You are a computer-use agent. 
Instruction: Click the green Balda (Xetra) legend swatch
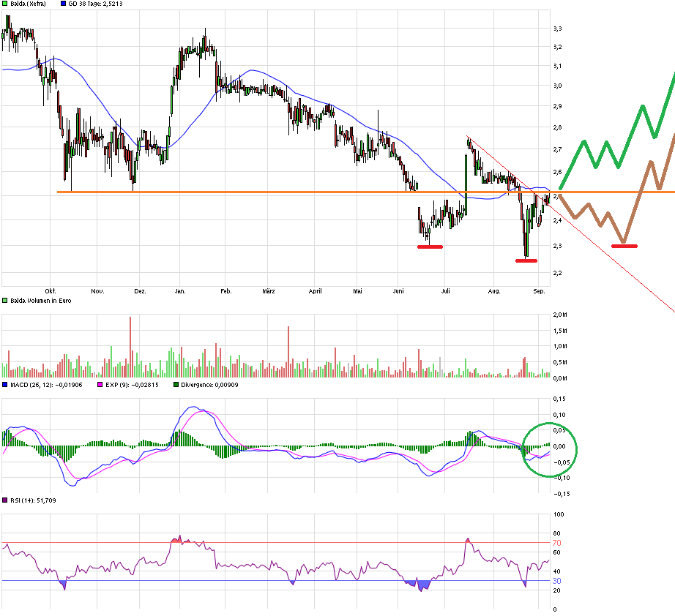[x=5, y=4]
